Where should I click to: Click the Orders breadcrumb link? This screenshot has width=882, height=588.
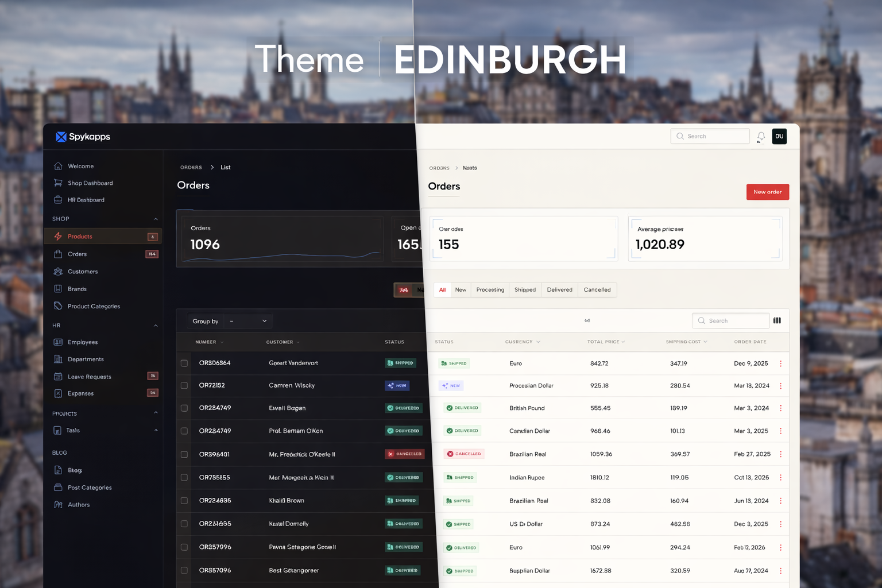click(x=439, y=167)
